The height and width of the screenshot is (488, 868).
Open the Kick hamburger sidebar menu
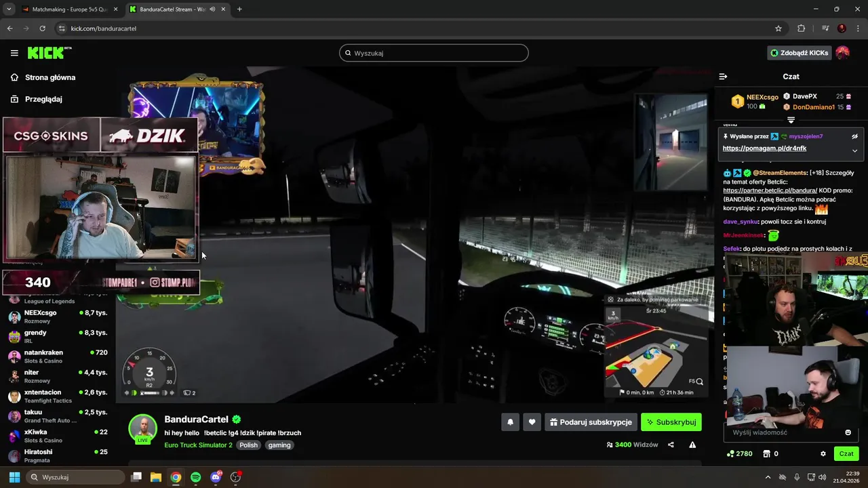14,53
